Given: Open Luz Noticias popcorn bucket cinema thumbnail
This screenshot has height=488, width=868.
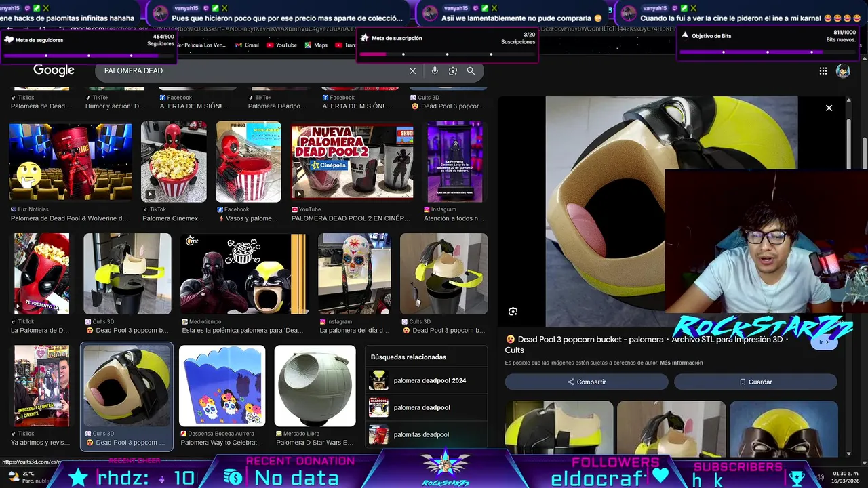Looking at the screenshot, I should 71,161.
